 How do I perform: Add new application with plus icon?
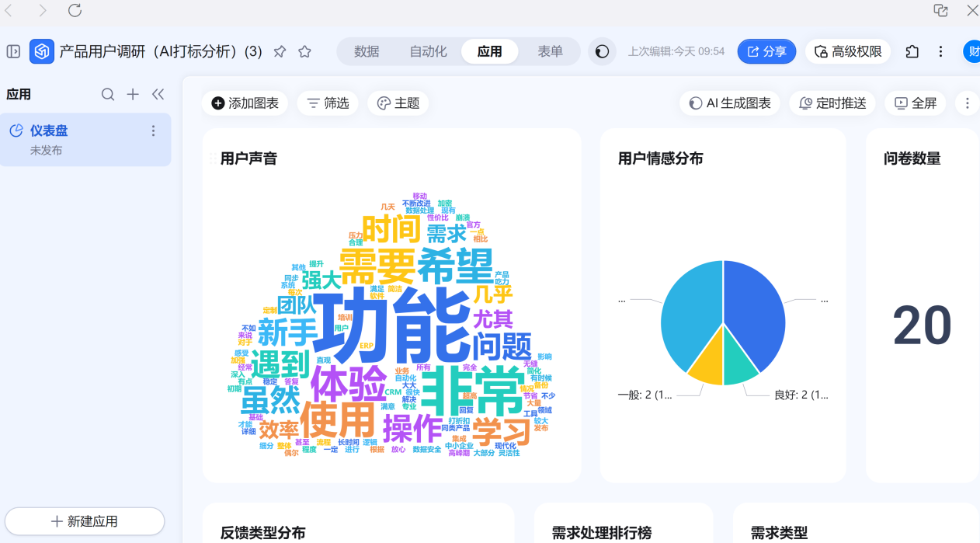[x=133, y=94]
